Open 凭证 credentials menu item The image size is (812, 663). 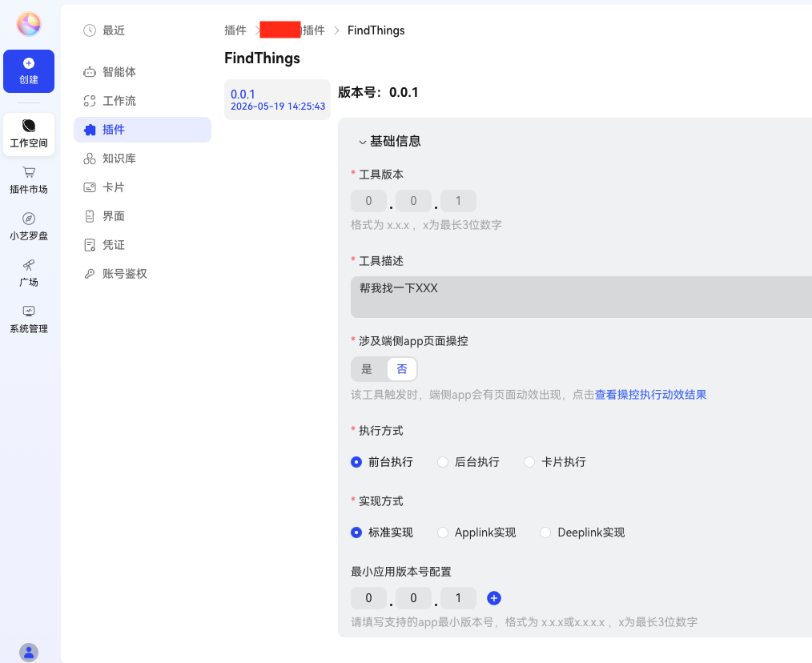pos(143,245)
